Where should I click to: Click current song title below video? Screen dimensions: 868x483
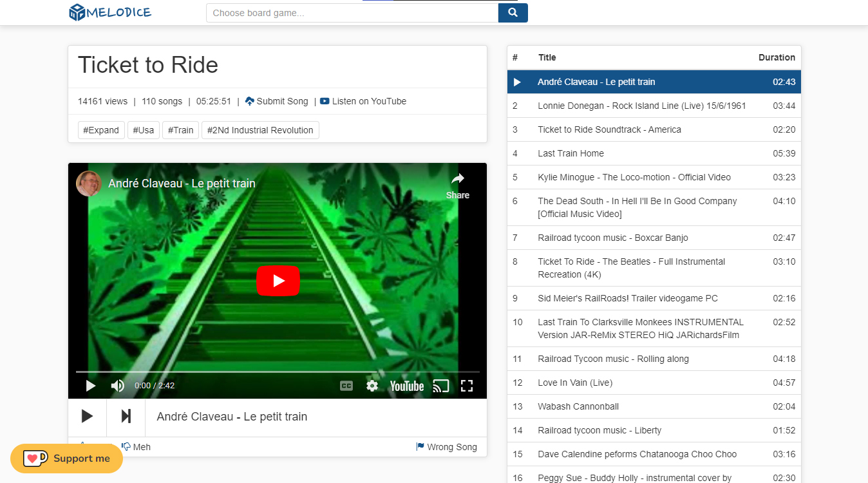click(x=232, y=417)
